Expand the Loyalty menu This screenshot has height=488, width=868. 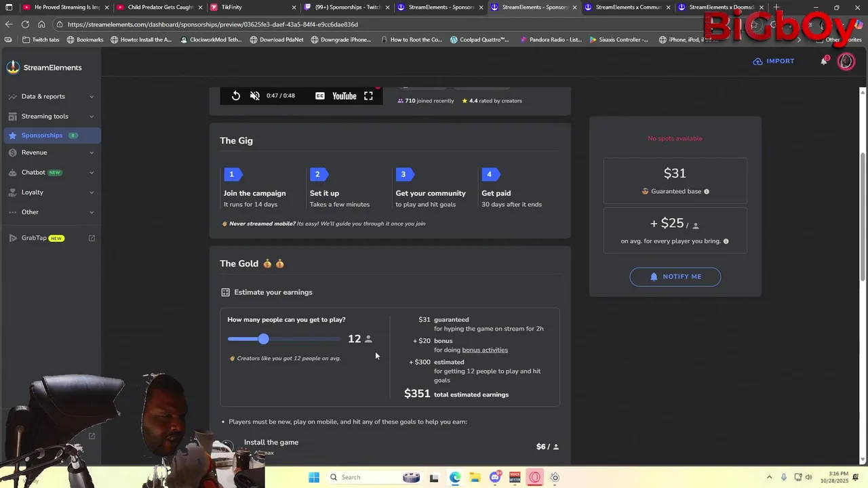51,192
